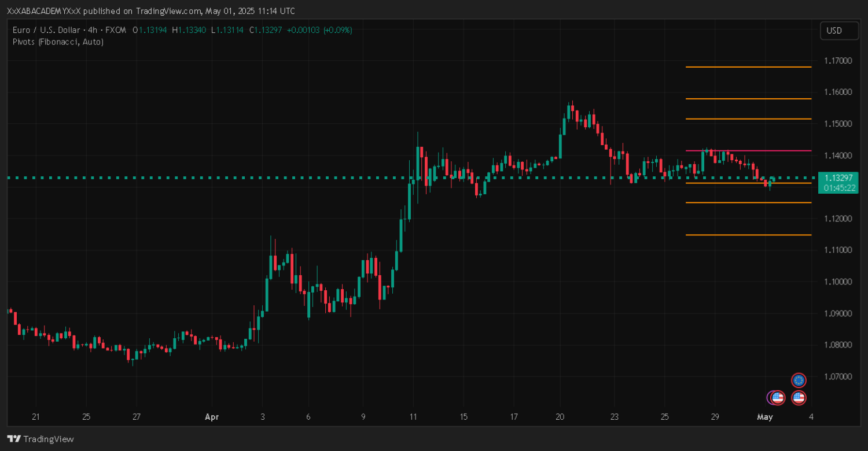
Task: Click the '29' date label on time axis
Action: click(x=715, y=417)
